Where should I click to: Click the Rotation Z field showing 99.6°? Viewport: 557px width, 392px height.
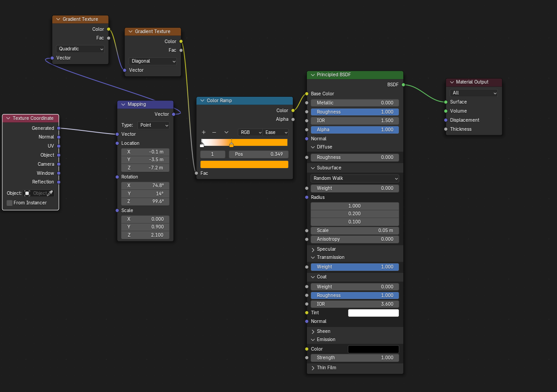(x=145, y=202)
